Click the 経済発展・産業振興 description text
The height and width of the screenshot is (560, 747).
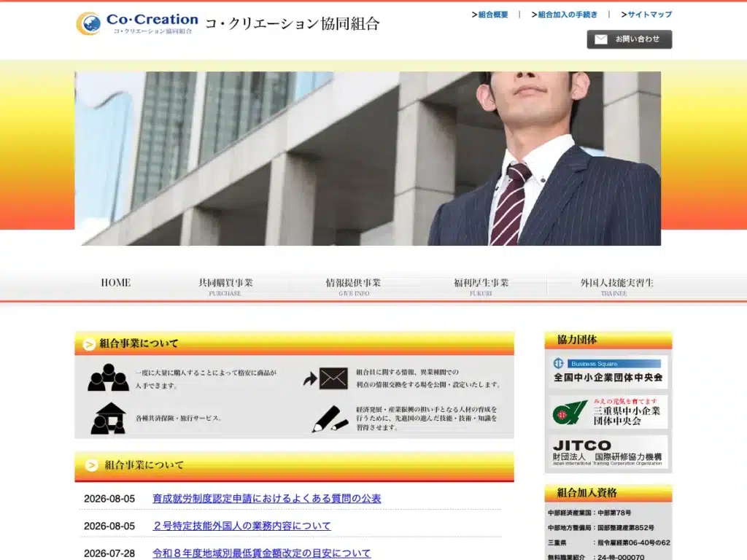tap(427, 419)
